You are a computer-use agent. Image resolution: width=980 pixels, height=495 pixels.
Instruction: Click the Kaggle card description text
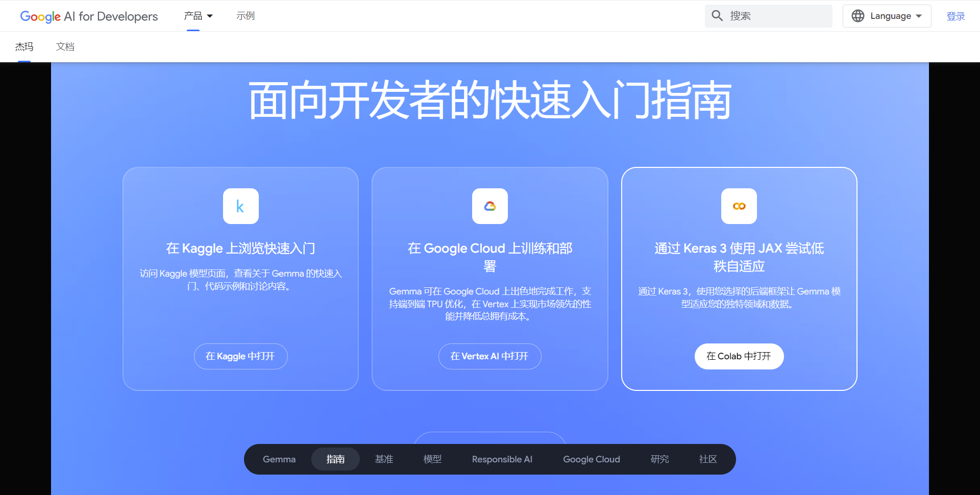click(x=240, y=280)
